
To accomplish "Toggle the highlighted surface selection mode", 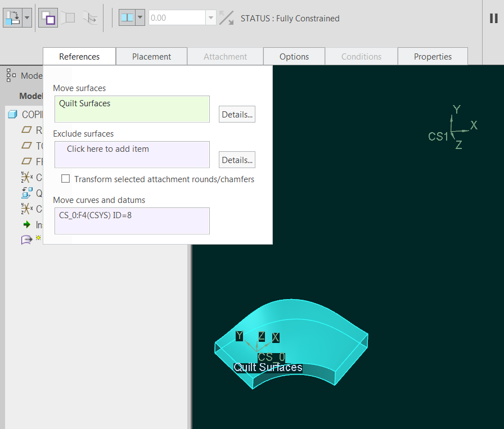I will click(x=48, y=17).
